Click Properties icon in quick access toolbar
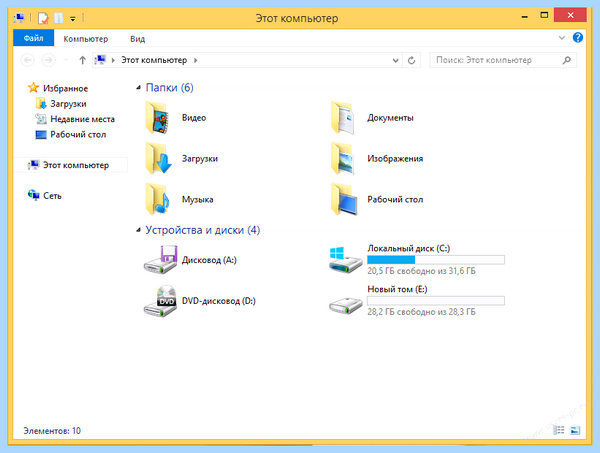Image resolution: width=600 pixels, height=453 pixels. [43, 18]
